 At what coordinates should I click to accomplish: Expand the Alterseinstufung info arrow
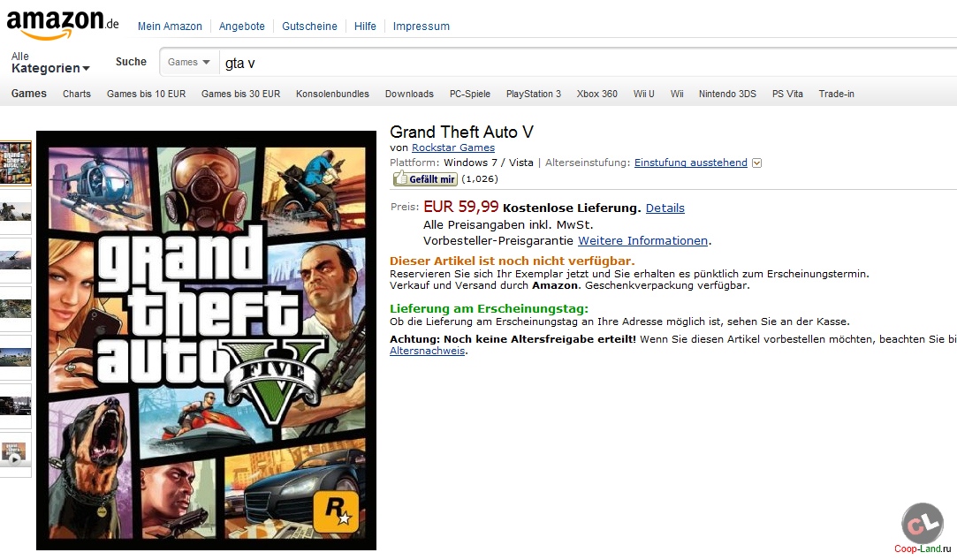756,163
